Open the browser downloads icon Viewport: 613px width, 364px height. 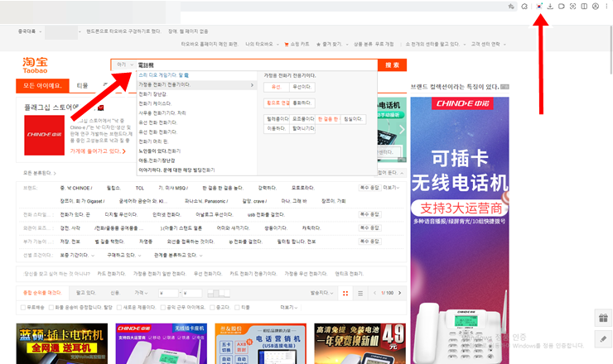pyautogui.click(x=550, y=7)
